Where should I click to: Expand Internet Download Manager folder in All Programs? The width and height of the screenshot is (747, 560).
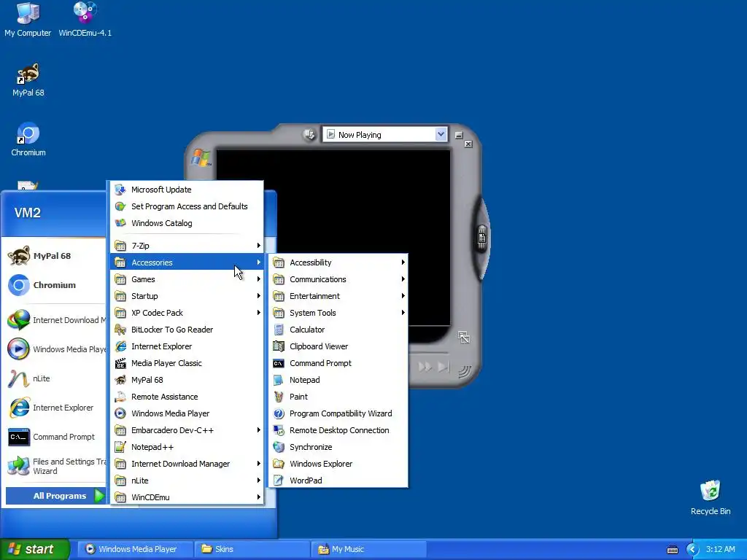point(187,464)
